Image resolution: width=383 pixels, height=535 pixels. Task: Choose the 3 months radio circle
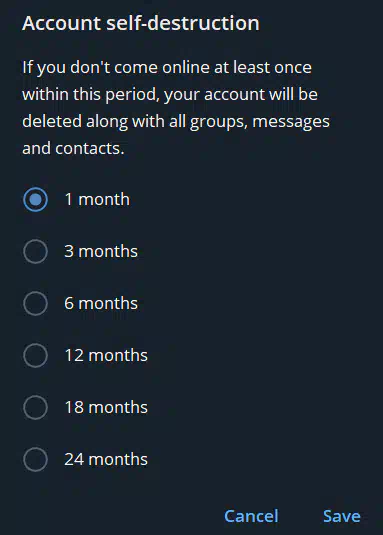(35, 251)
